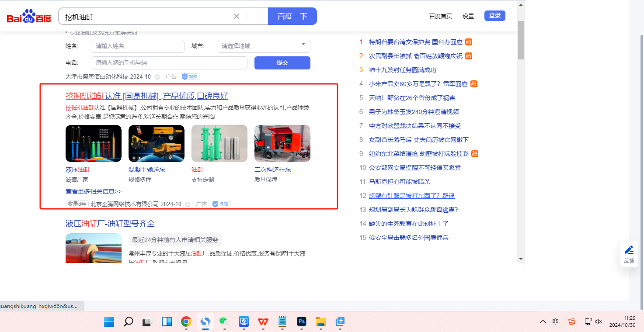Open the 百度首页 link
This screenshot has height=332, width=644.
tap(441, 16)
